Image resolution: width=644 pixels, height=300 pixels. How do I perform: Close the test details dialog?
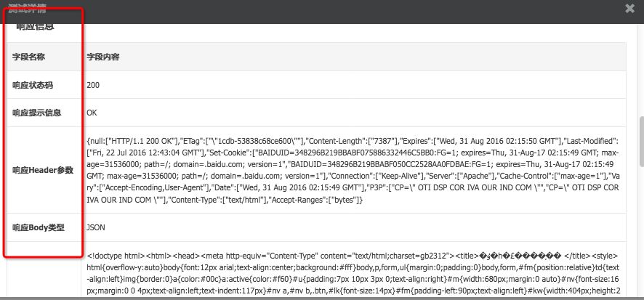click(629, 8)
